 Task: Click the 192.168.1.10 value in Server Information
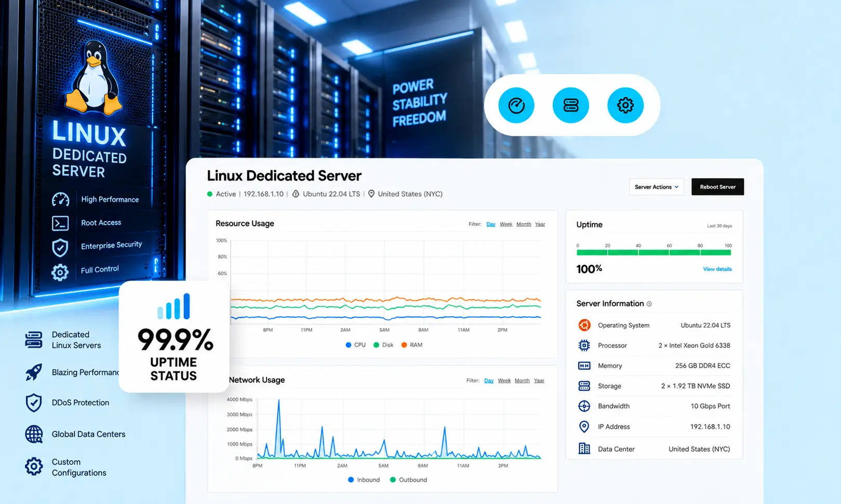coord(710,427)
